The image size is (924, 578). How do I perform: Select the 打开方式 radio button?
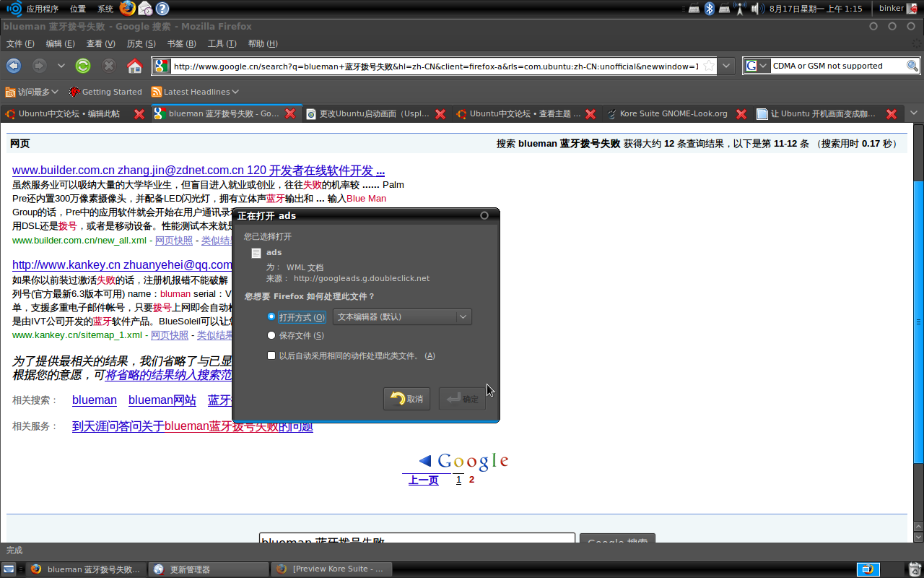click(x=271, y=317)
